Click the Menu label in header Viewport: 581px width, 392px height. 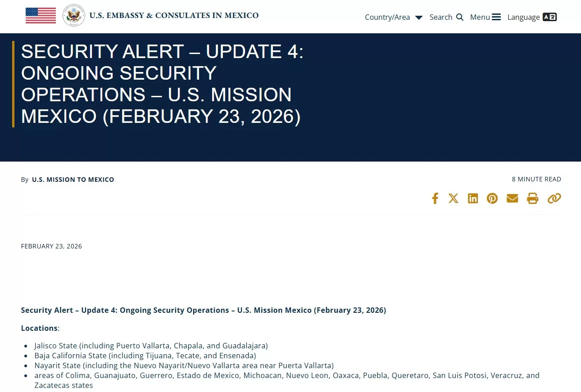(x=480, y=17)
